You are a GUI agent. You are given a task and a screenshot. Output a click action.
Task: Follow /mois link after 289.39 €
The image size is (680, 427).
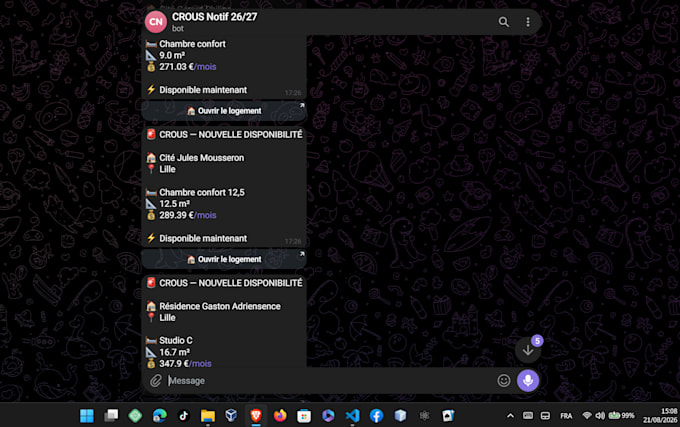point(205,215)
